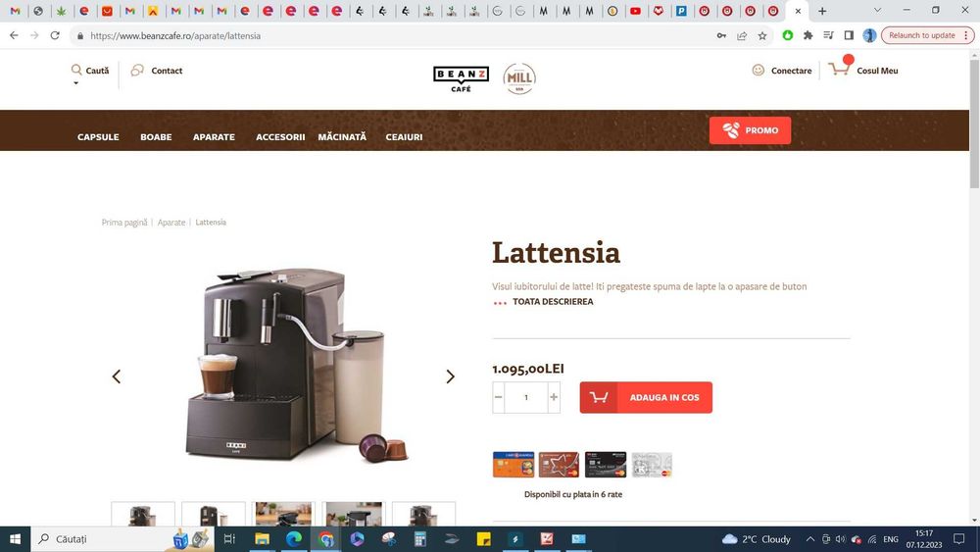The height and width of the screenshot is (552, 980).
Task: Reload the page using the refresh icon
Action: [x=55, y=35]
